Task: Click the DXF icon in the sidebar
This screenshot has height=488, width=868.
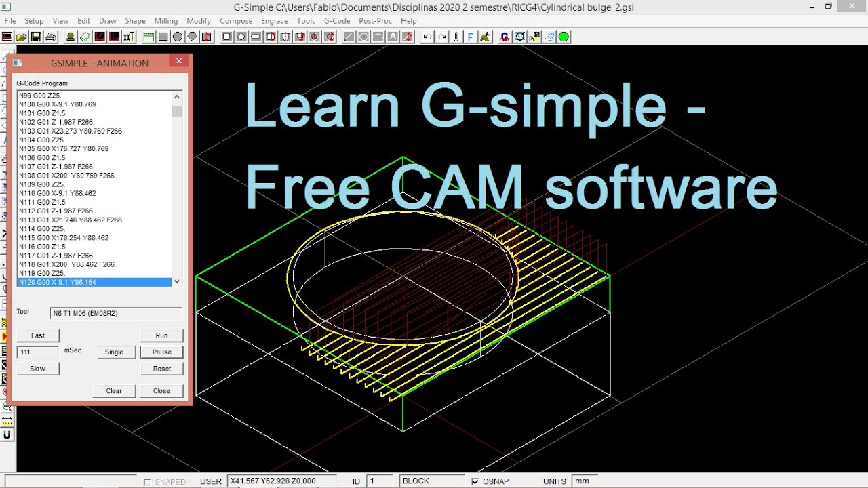Action: 4,321
